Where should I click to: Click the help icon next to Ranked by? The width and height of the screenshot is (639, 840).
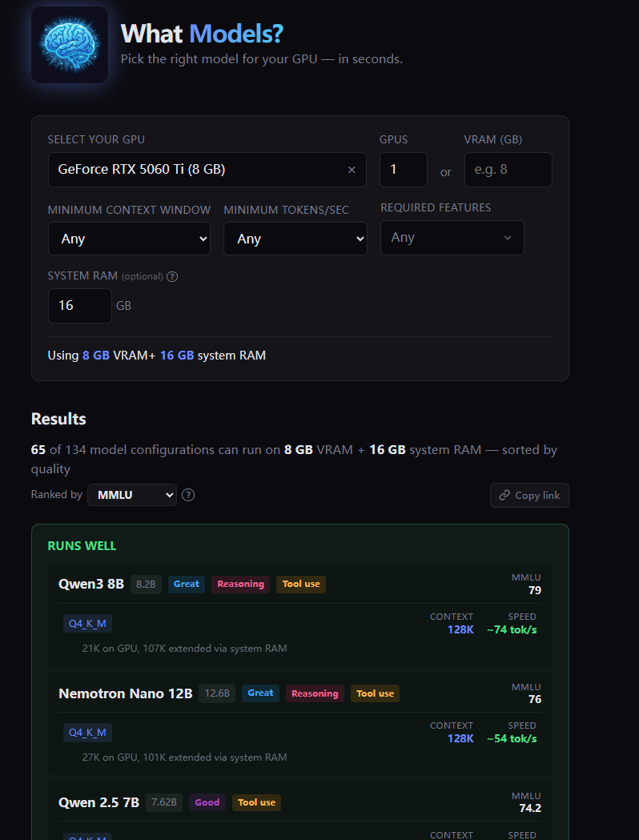coord(188,495)
